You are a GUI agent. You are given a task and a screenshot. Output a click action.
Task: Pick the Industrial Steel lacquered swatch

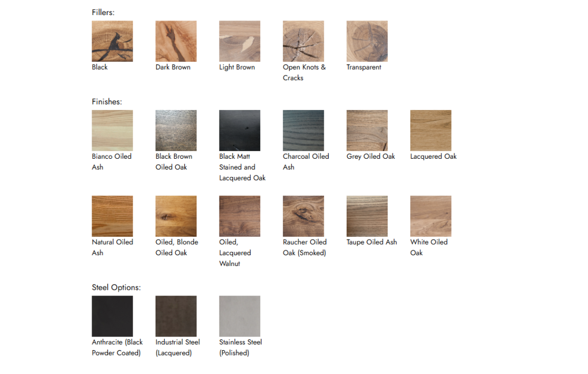[176, 316]
